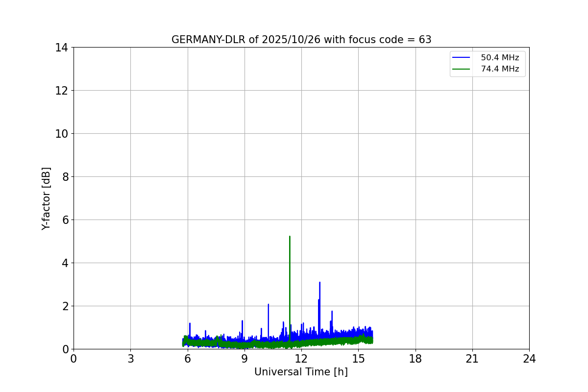Image resolution: width=588 pixels, height=392 pixels.
Task: Click the blue line sample in legend
Action: click(x=461, y=58)
